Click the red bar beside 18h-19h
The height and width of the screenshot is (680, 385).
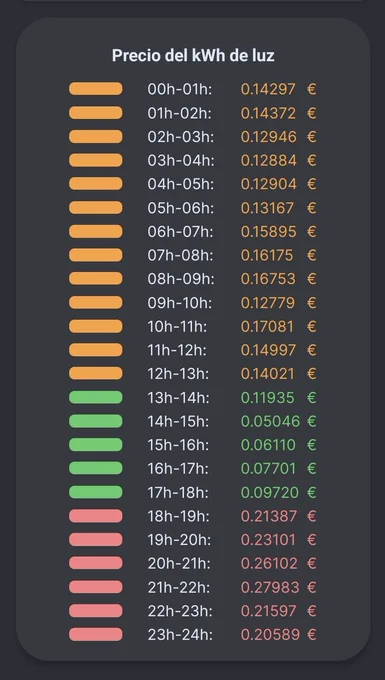point(95,516)
